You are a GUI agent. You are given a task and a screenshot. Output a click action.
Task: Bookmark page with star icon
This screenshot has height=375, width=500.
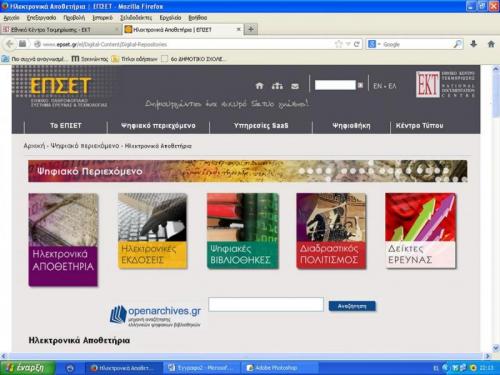tap(338, 44)
